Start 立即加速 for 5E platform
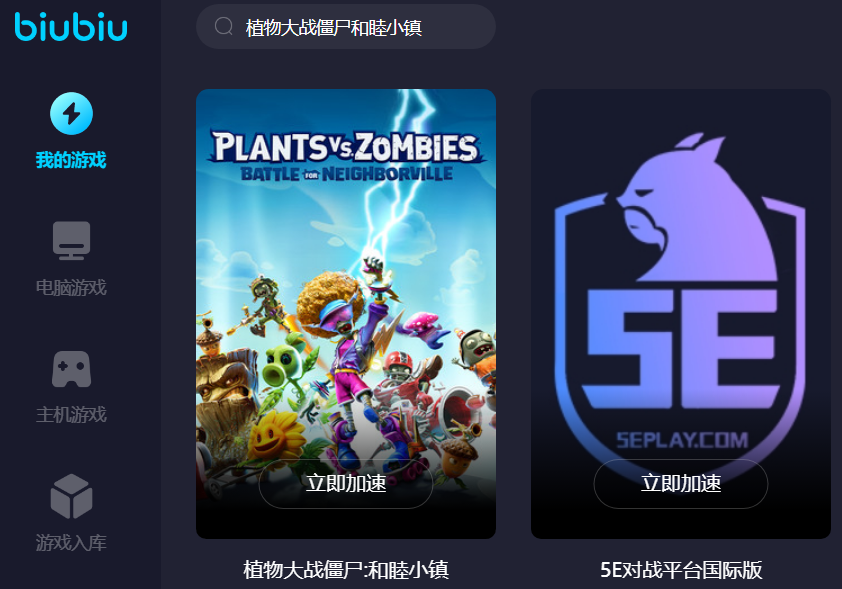The height and width of the screenshot is (589, 842). point(681,483)
